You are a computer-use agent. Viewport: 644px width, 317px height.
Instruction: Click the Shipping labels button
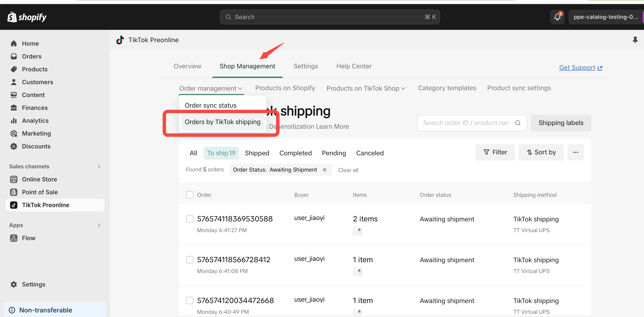click(x=561, y=123)
